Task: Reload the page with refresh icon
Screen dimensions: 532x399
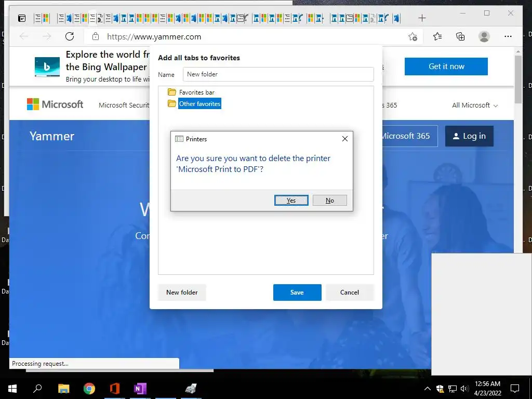Action: pyautogui.click(x=70, y=36)
